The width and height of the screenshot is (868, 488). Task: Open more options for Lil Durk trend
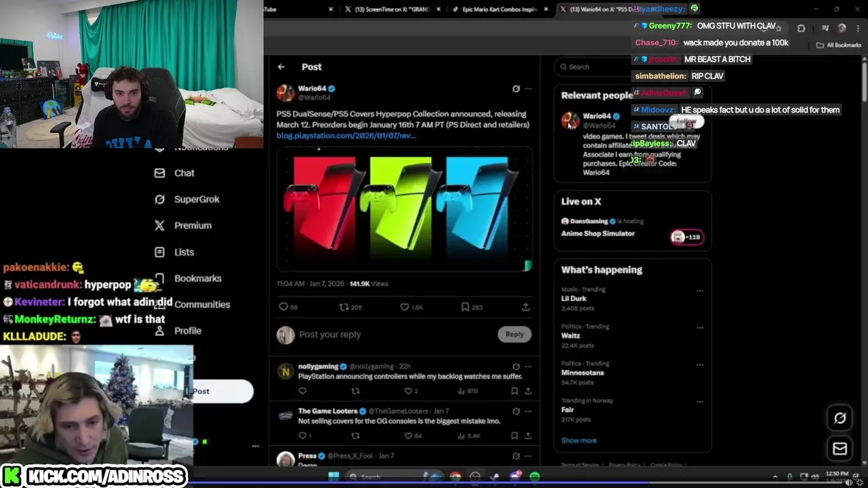coord(700,291)
